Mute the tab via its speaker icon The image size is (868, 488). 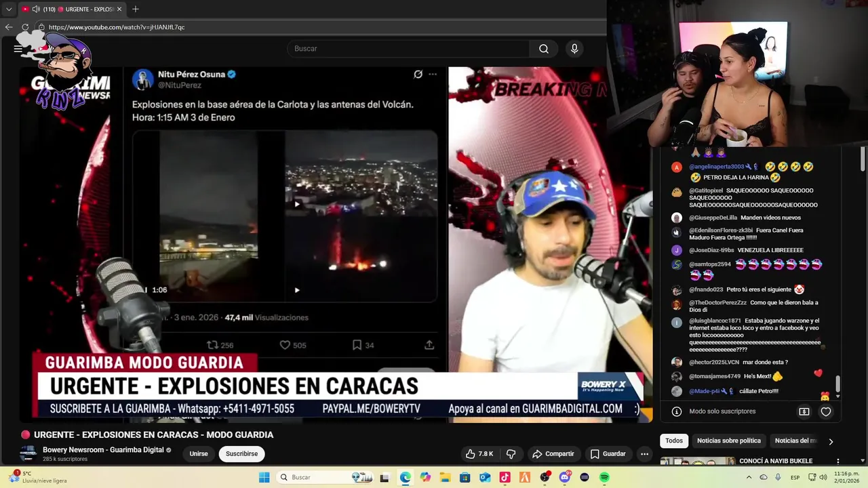(x=35, y=9)
